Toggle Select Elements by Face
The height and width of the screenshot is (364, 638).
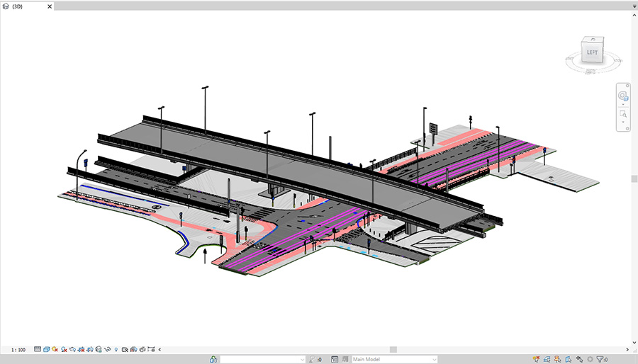[x=569, y=359]
